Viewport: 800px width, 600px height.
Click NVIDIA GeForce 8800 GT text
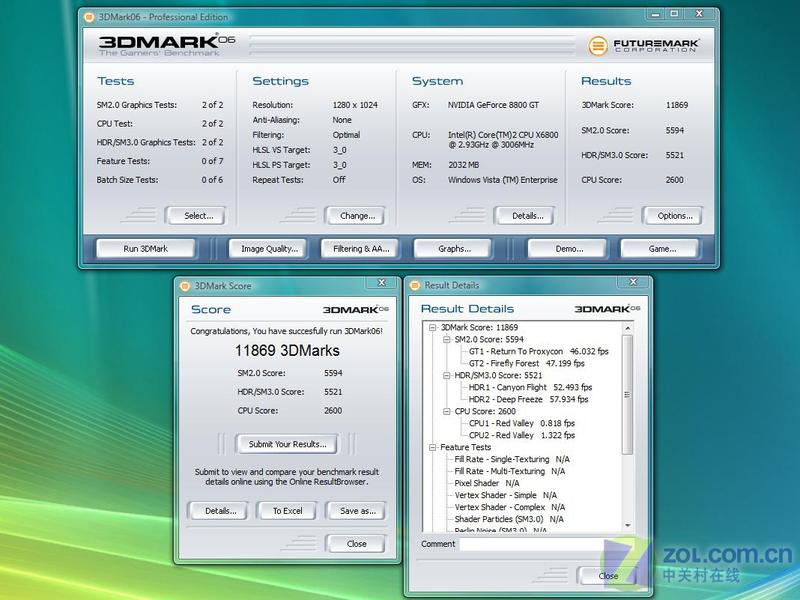493,105
